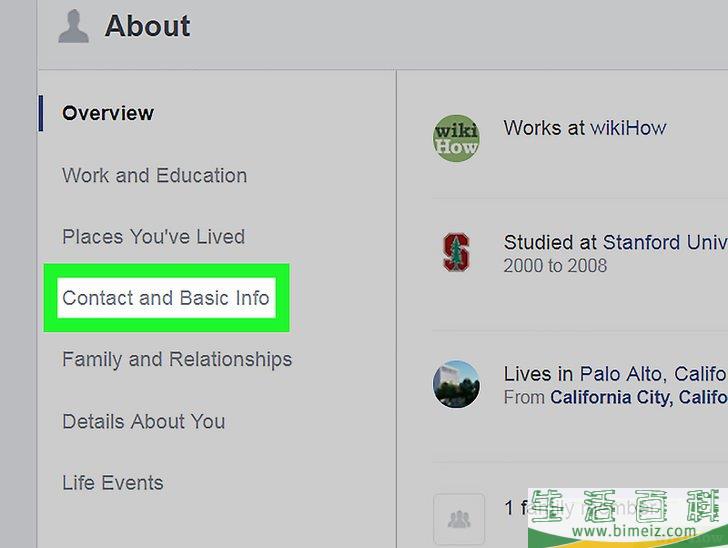Click the About page heading

pyautogui.click(x=147, y=26)
